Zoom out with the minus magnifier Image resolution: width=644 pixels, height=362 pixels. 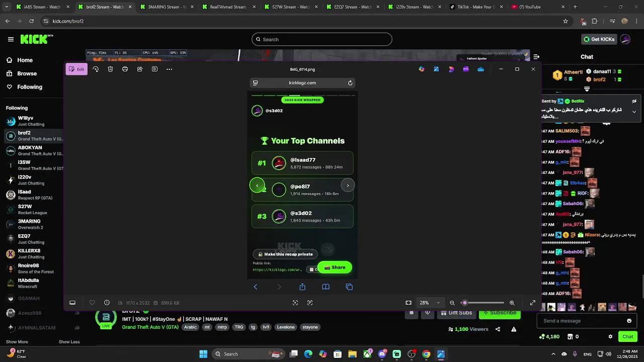coord(452,303)
